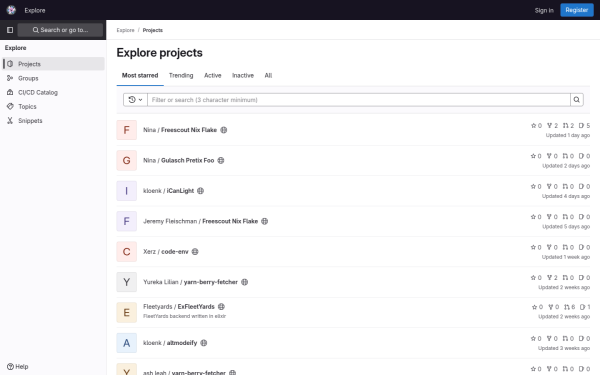Toggle the sidebar collapse icon
This screenshot has width=600, height=375.
pos(10,30)
